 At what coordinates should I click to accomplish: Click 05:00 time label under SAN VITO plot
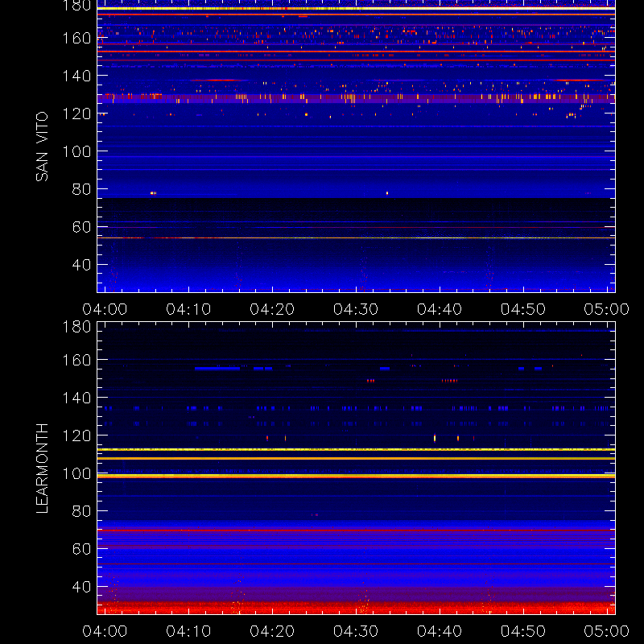point(607,309)
